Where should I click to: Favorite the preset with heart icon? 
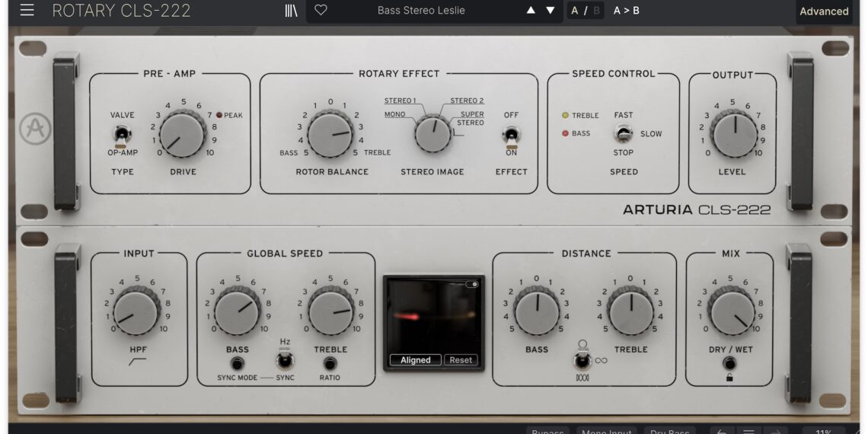click(321, 11)
